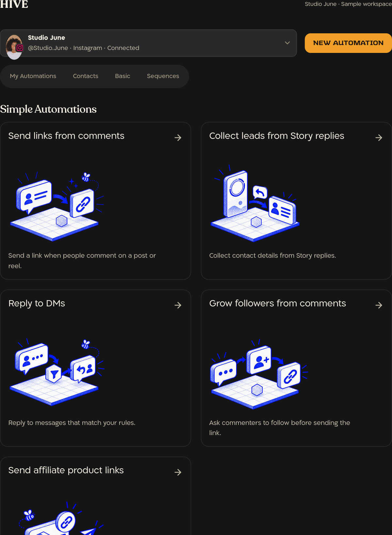This screenshot has width=392, height=535.
Task: Click the arrow on the Reply to DMs card
Action: (x=178, y=305)
